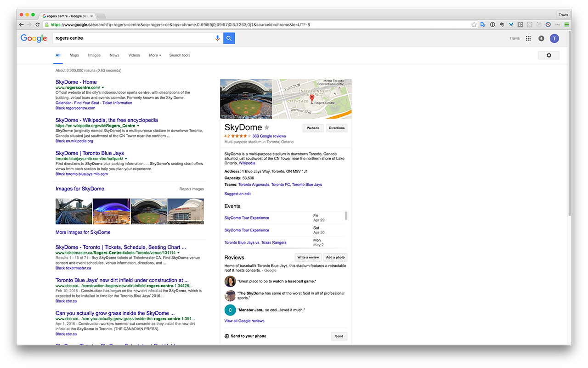Save SkyDome with the gray star
Image resolution: width=588 pixels, height=368 pixels.
click(x=267, y=127)
